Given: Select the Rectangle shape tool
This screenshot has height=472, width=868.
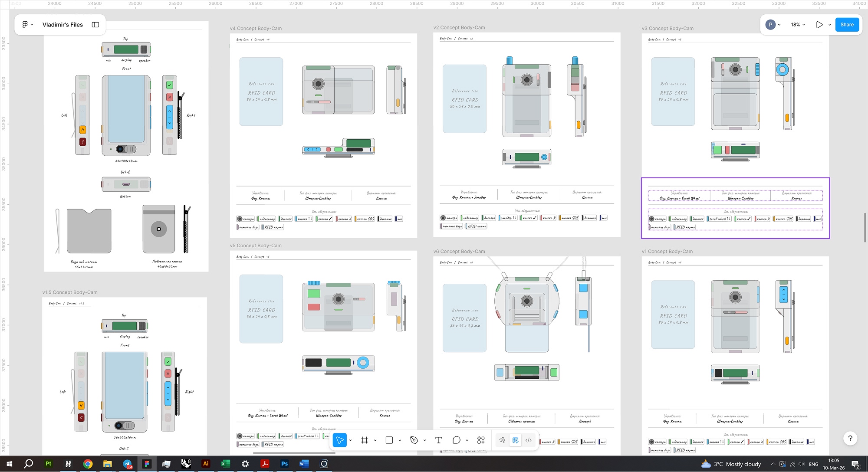Looking at the screenshot, I should pos(389,440).
